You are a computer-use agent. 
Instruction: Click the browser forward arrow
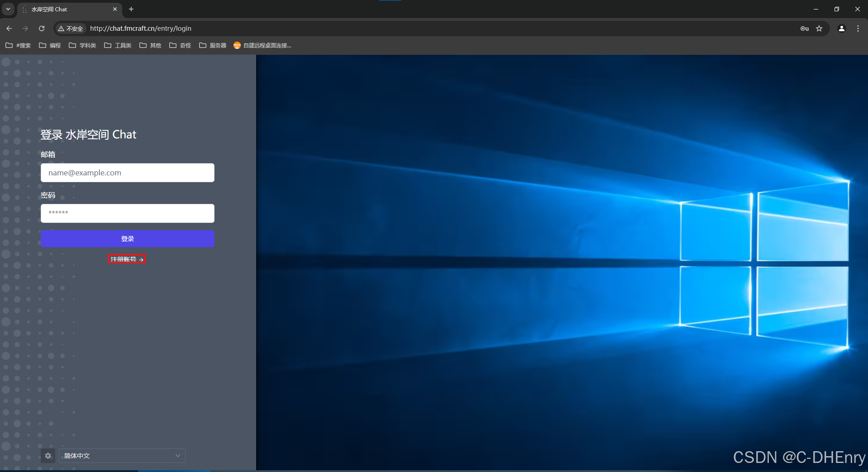25,28
